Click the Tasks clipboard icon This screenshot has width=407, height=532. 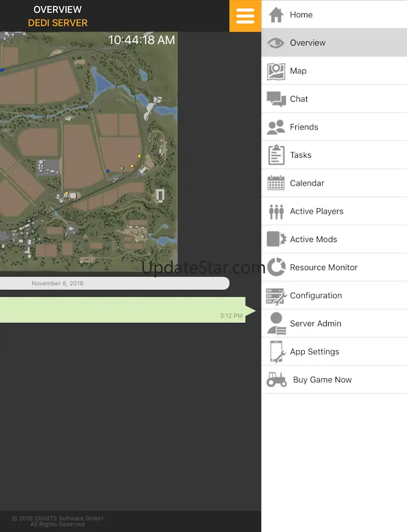click(x=277, y=155)
